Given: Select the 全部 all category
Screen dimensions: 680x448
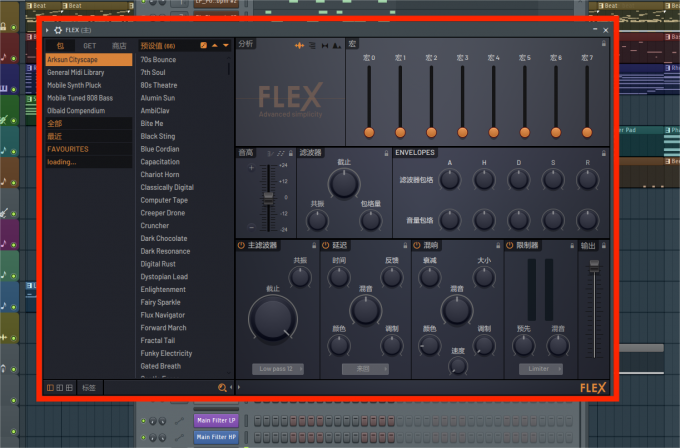Looking at the screenshot, I should point(89,124).
